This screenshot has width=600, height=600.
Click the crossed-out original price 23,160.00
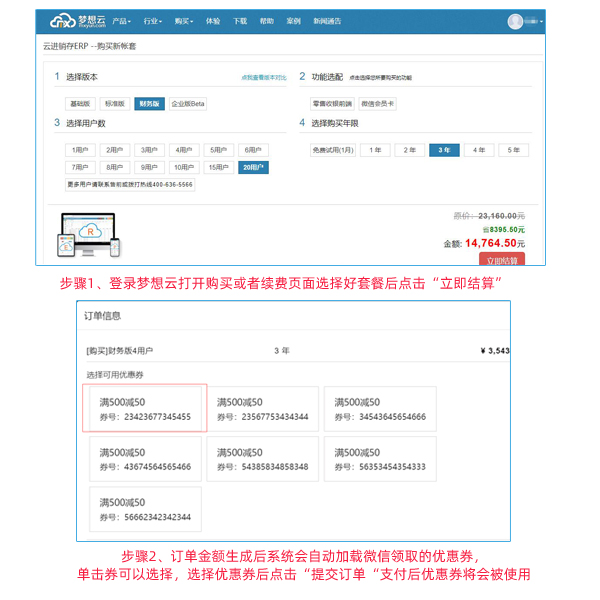pyautogui.click(x=497, y=216)
